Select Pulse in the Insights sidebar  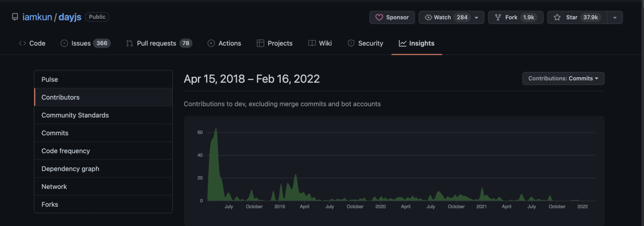50,79
